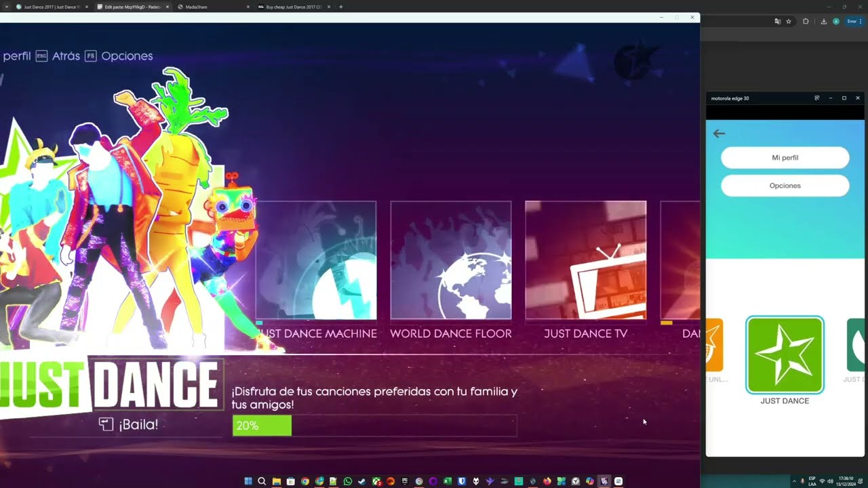Viewport: 868px width, 488px height.
Task: Bookmark the page with the star icon
Action: click(x=788, y=21)
